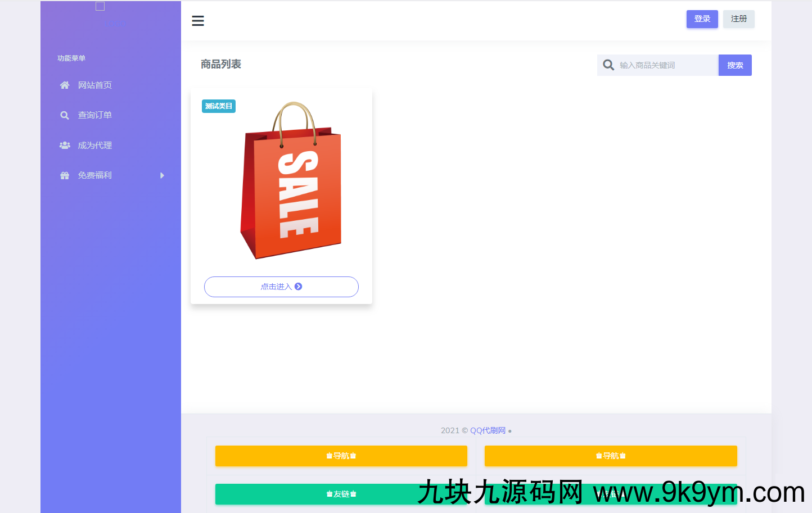812x513 pixels.
Task: Open the 网站首页 menu item
Action: coord(94,85)
